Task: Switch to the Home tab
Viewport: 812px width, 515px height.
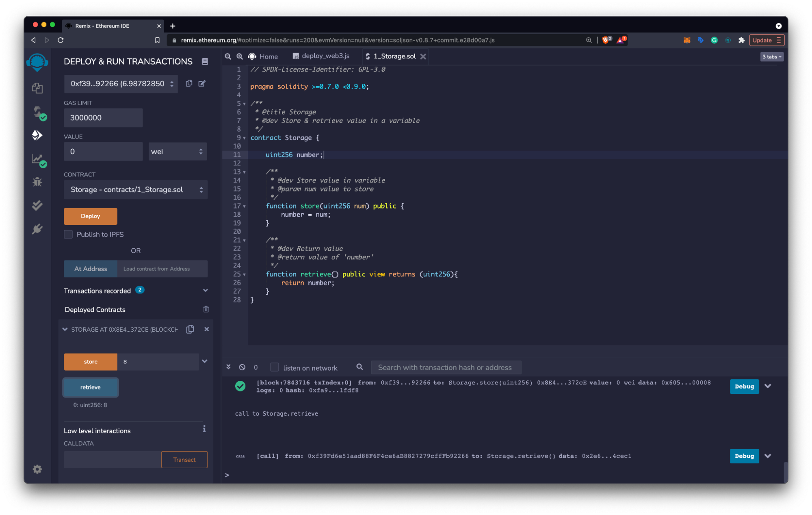Action: [268, 56]
